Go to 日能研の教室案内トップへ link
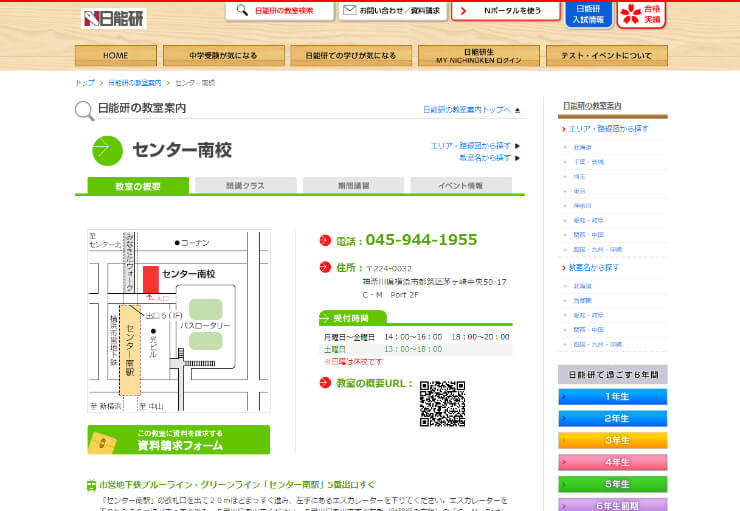The height and width of the screenshot is (511, 740). tap(466, 109)
